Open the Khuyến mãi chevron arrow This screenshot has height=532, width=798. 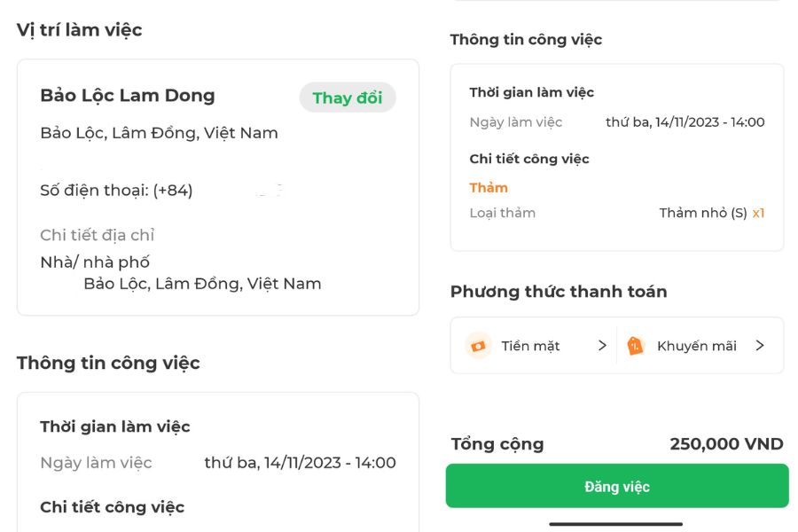760,345
